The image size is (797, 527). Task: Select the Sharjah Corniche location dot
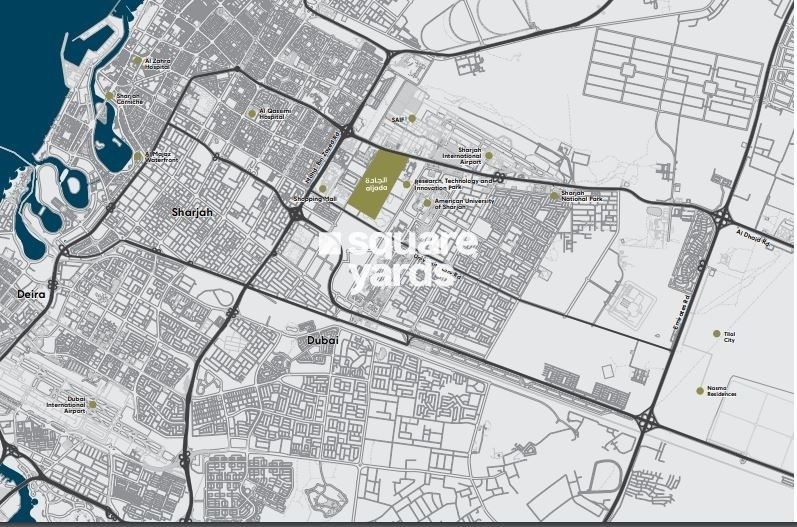pos(109,96)
